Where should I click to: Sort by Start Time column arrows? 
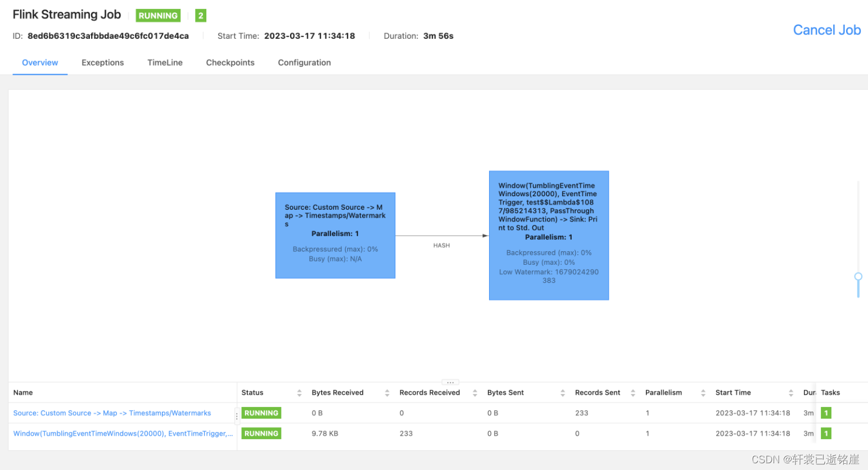pos(791,393)
